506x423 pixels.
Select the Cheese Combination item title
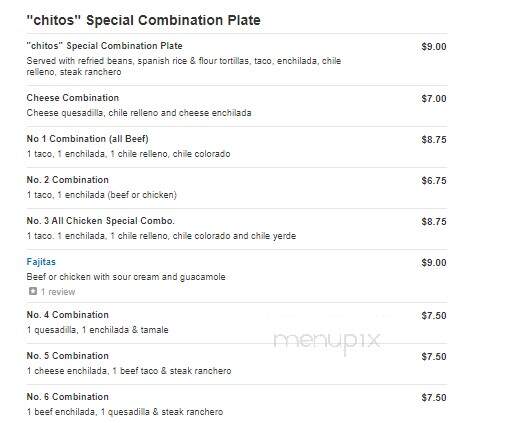point(73,98)
